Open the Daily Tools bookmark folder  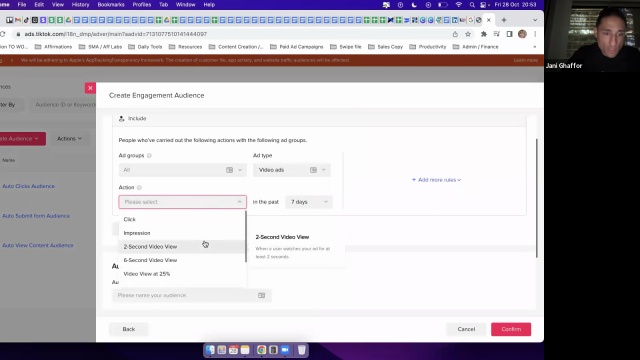tap(145, 47)
